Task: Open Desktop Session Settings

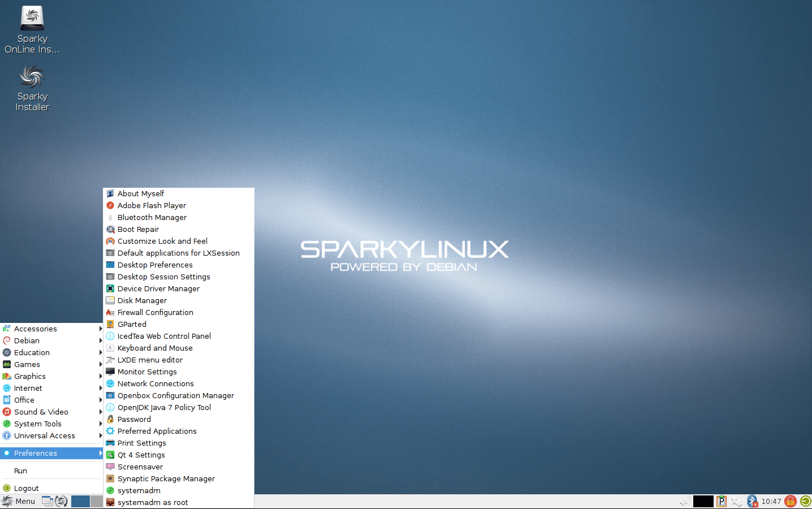Action: point(179,277)
